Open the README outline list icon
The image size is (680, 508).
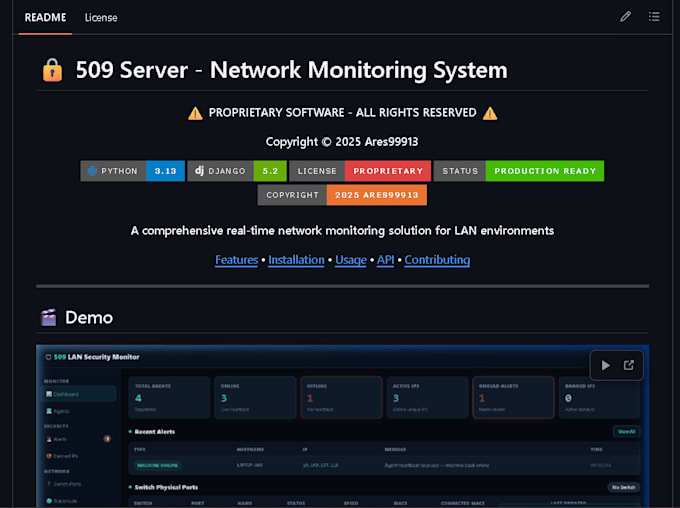[x=654, y=17]
